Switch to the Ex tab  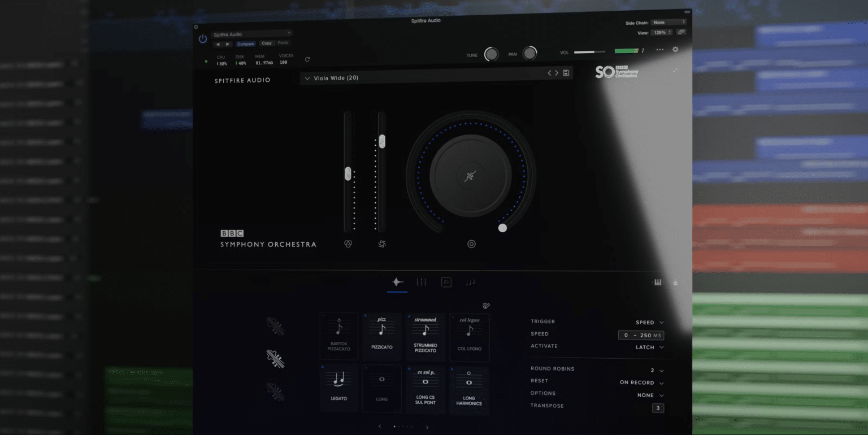446,282
